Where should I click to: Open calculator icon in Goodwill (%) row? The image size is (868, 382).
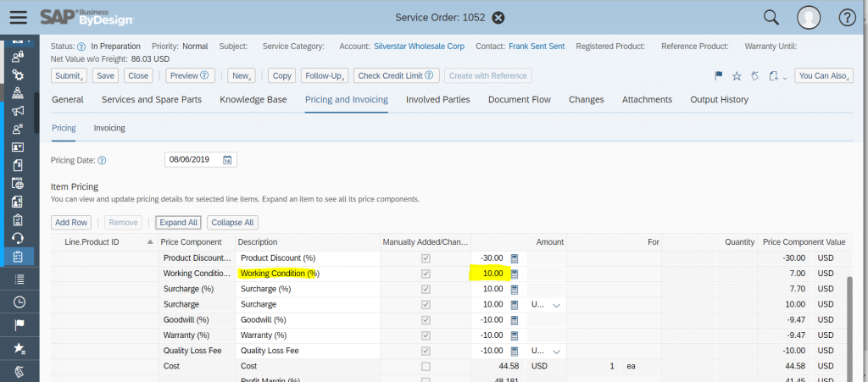(x=515, y=320)
